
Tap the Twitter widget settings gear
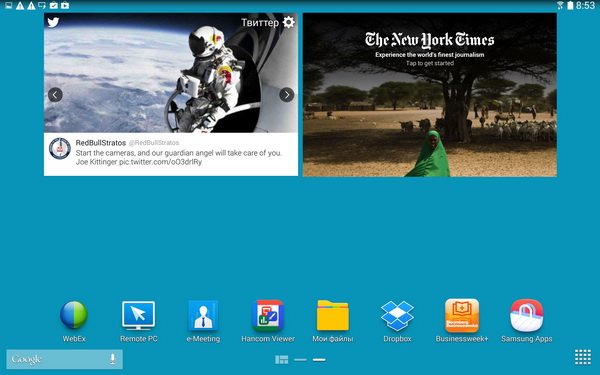289,22
